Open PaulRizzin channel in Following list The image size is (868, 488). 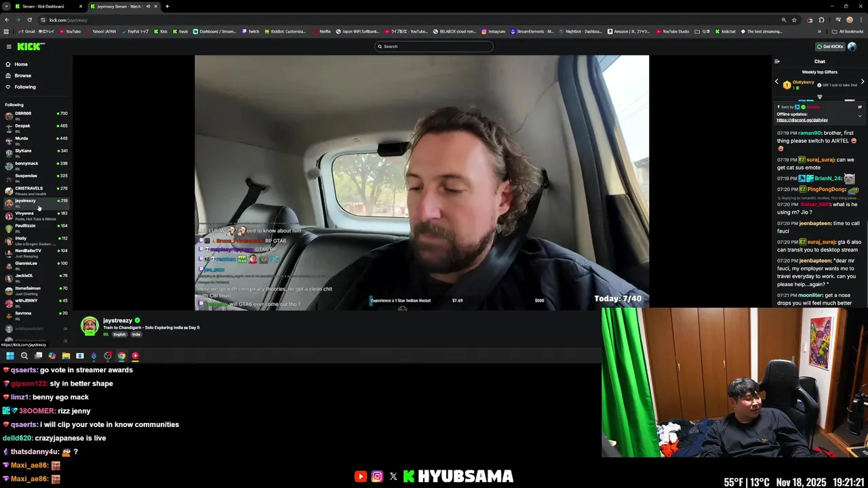point(35,228)
